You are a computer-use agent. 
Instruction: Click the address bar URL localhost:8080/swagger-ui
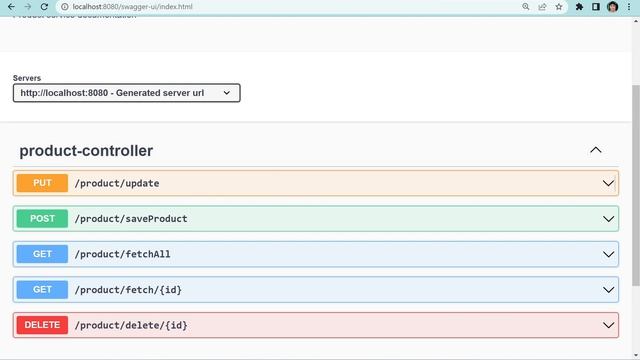[x=132, y=7]
